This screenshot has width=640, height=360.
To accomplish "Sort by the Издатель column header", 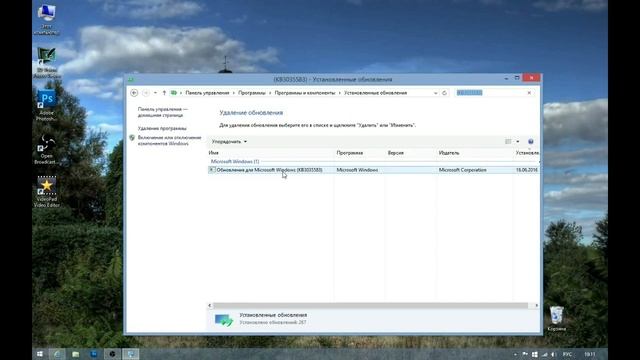I will [x=475, y=153].
